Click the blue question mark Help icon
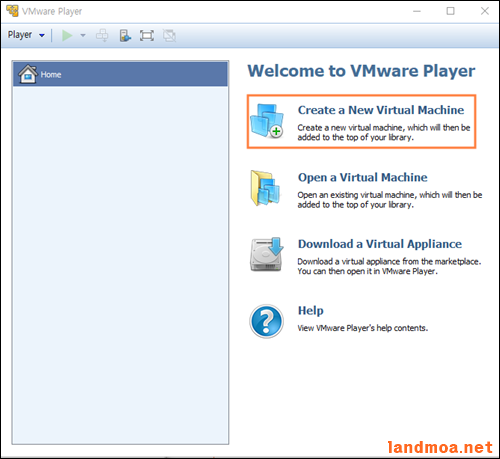Viewport: 500px width, 459px height. (267, 321)
